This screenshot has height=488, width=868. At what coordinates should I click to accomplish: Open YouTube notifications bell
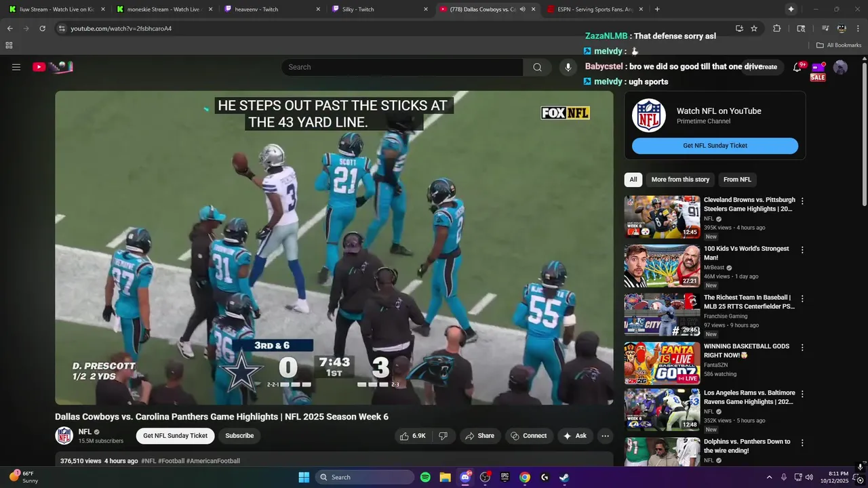[x=797, y=67]
